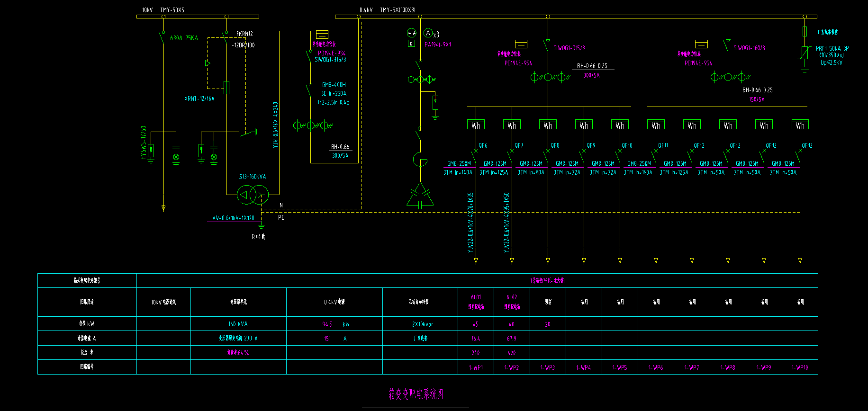
Task: Click the 箱变变配电系统图 drawing title
Action: coord(416,394)
